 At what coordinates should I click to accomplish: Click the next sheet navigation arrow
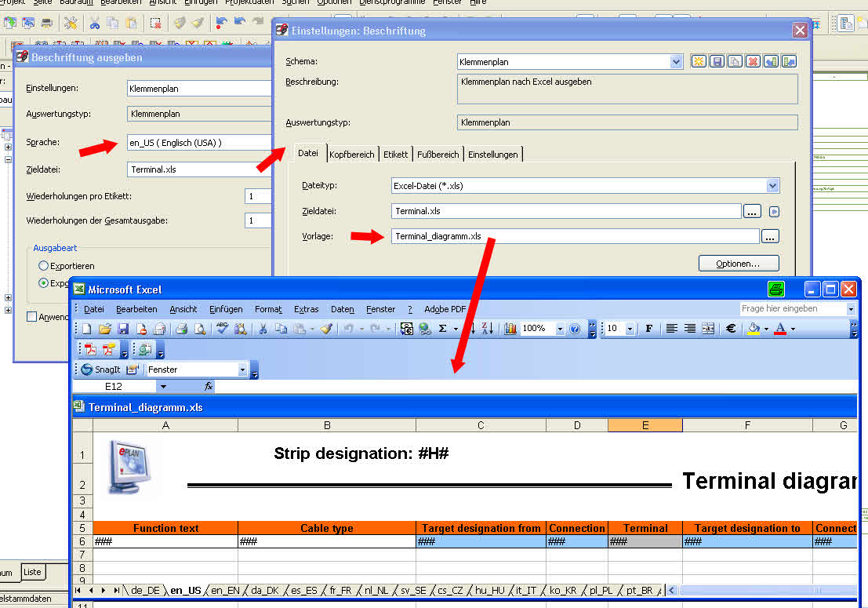[104, 591]
